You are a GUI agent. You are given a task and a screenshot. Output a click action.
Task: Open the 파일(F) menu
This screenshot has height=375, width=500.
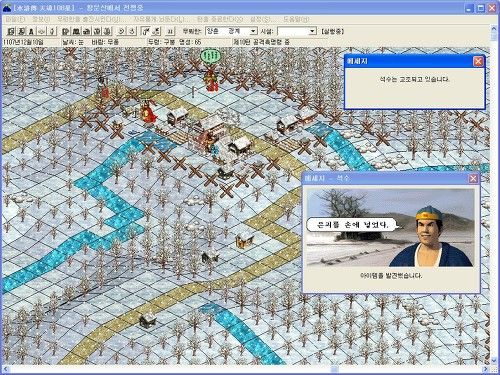pyautogui.click(x=15, y=19)
